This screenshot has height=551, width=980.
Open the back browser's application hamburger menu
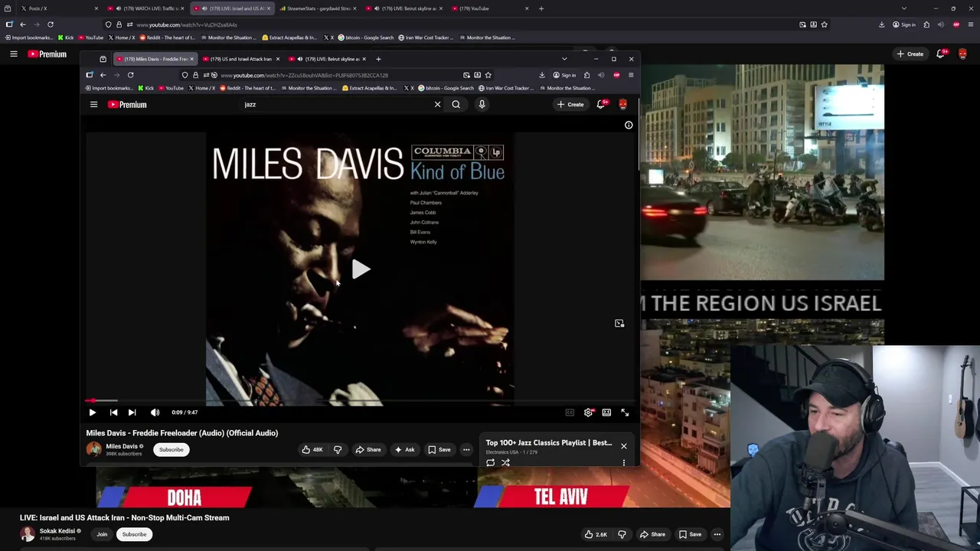pyautogui.click(x=970, y=24)
